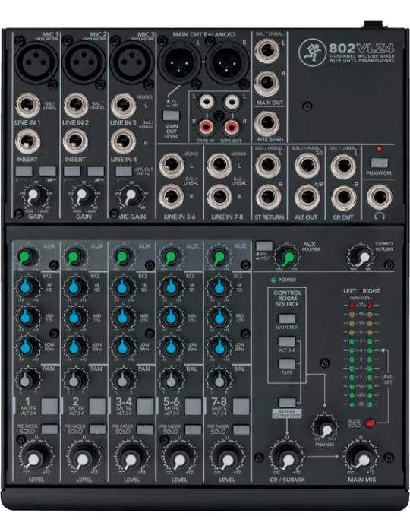Select the MIC 1 XLR input
The image size is (410, 532).
(35, 62)
